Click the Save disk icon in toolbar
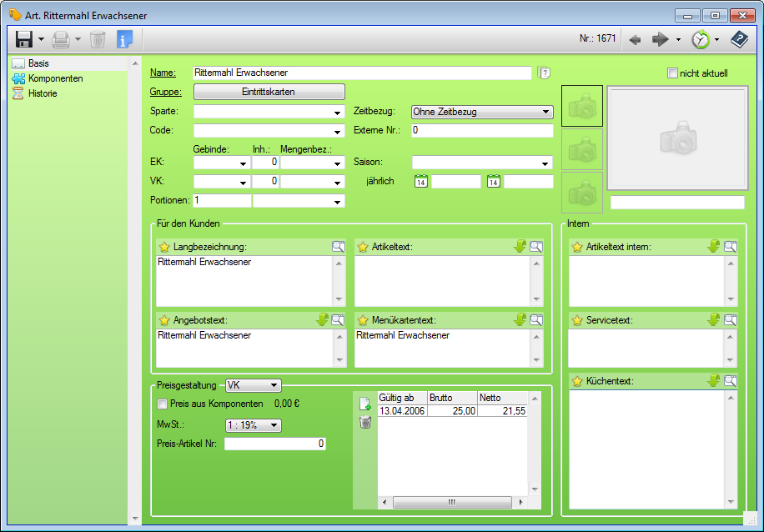The image size is (764, 532). pos(24,39)
